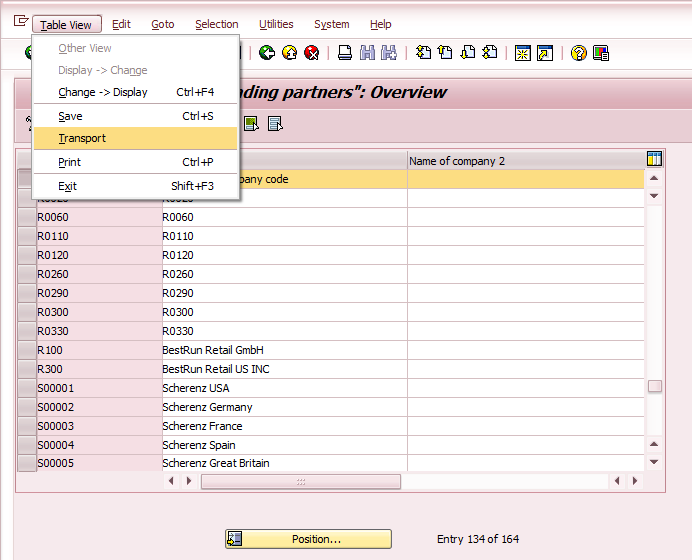This screenshot has width=692, height=560.
Task: Open the Selection menu
Action: click(217, 24)
